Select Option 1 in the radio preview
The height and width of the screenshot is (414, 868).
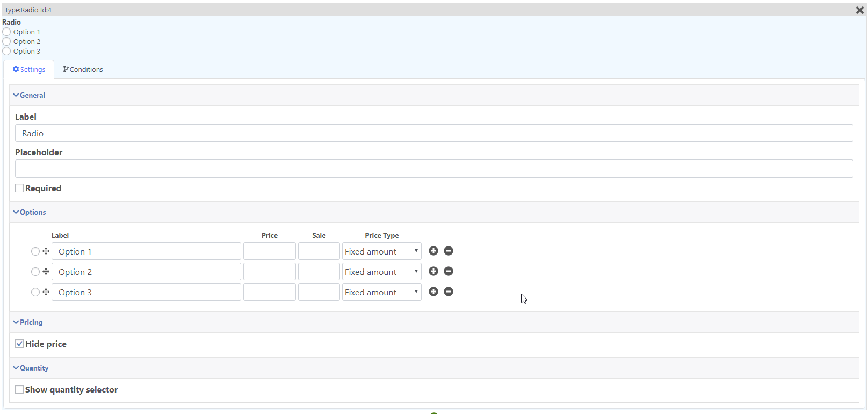6,32
